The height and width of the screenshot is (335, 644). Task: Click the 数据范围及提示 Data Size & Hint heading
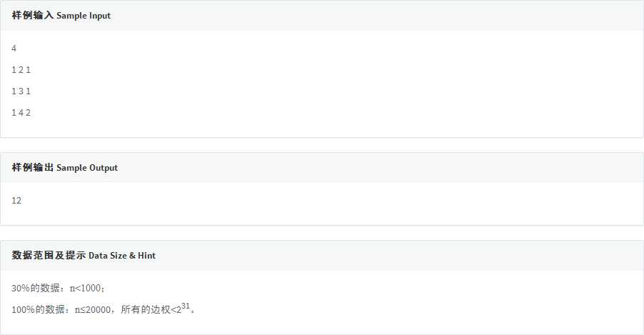click(84, 255)
